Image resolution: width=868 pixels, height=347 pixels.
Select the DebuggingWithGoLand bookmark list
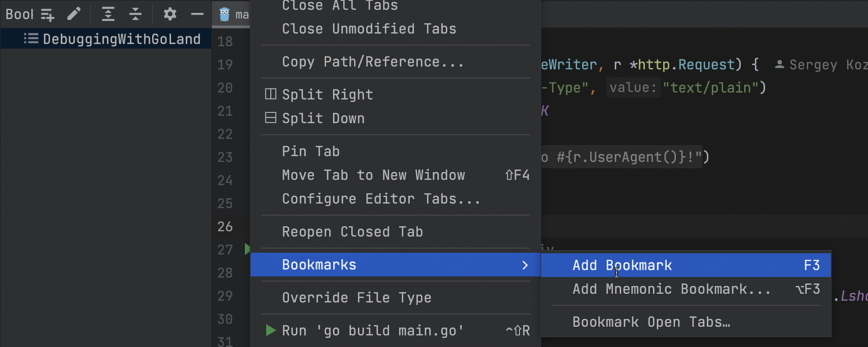click(x=122, y=39)
